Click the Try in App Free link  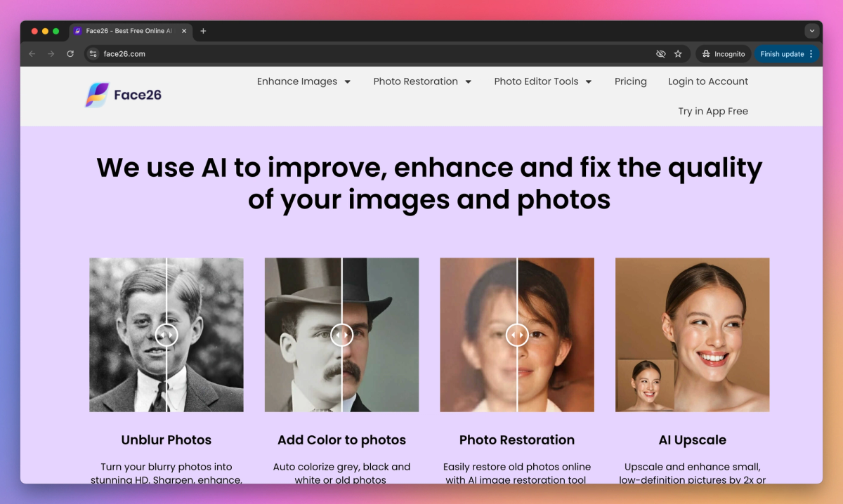click(x=713, y=111)
